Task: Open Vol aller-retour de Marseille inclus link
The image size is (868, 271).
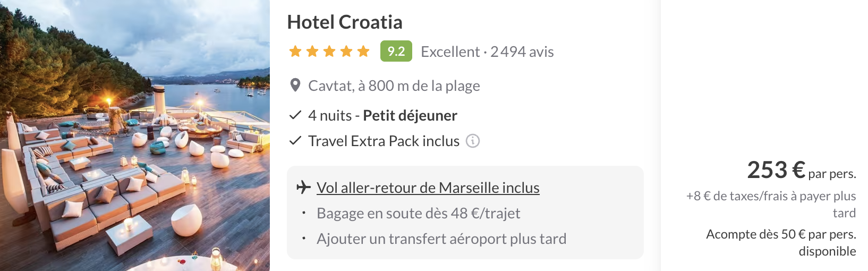Action: point(428,188)
